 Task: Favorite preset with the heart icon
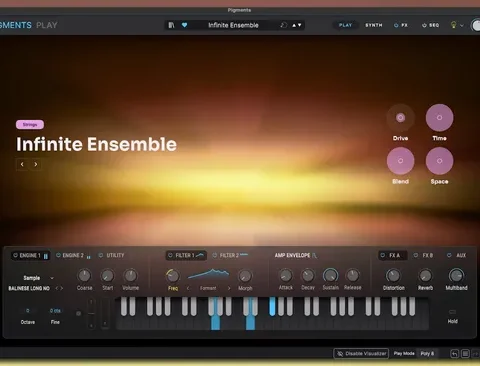click(184, 25)
